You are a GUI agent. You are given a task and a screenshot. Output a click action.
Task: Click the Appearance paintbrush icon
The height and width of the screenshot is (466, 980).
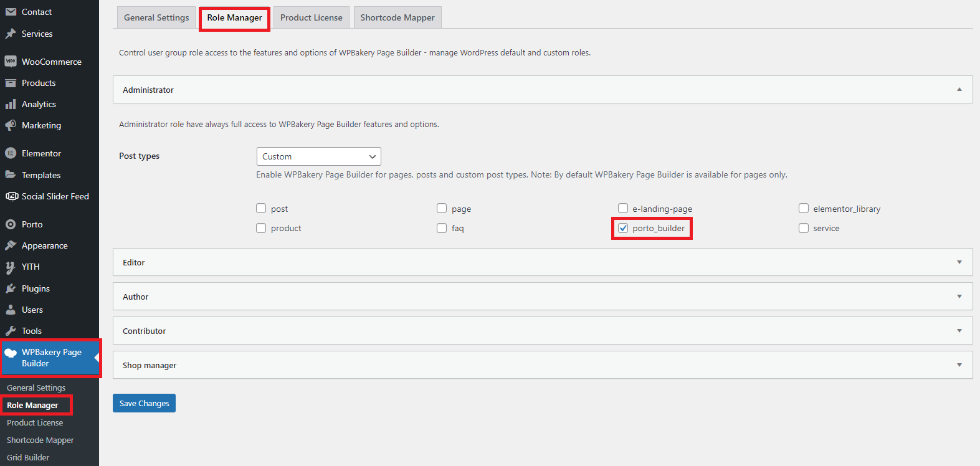(11, 245)
